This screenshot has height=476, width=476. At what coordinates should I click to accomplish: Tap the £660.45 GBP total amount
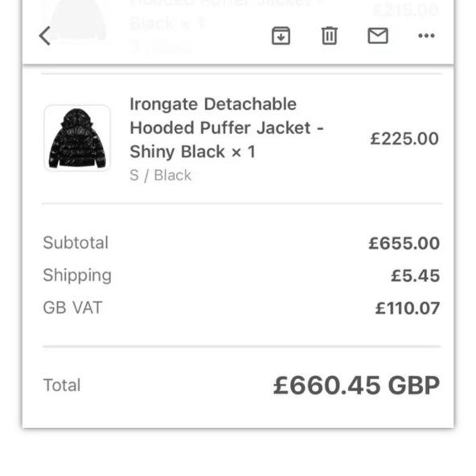[356, 385]
